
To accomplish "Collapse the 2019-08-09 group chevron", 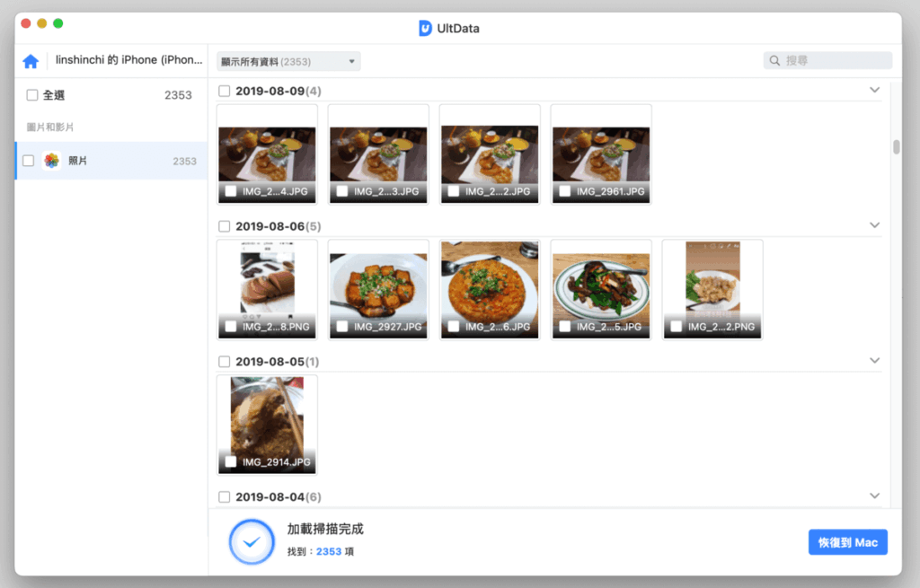I will pos(874,90).
